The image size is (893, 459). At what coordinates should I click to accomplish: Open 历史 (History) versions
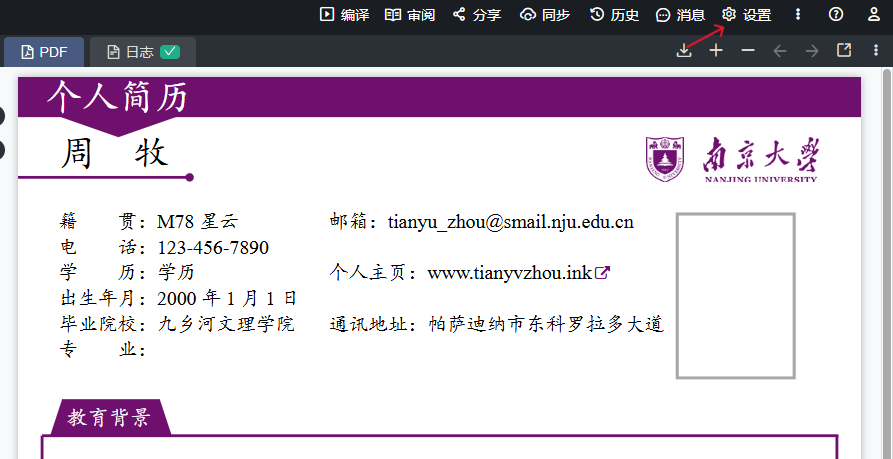click(614, 14)
